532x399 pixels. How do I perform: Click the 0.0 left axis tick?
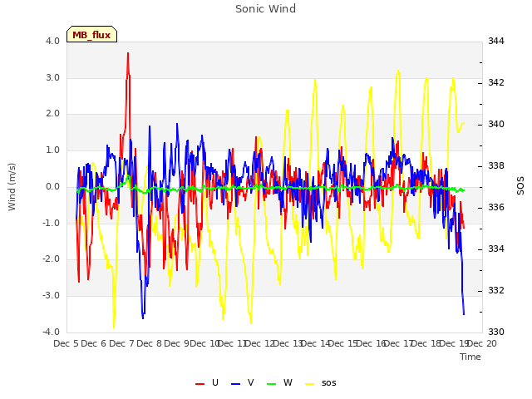[x=52, y=186]
